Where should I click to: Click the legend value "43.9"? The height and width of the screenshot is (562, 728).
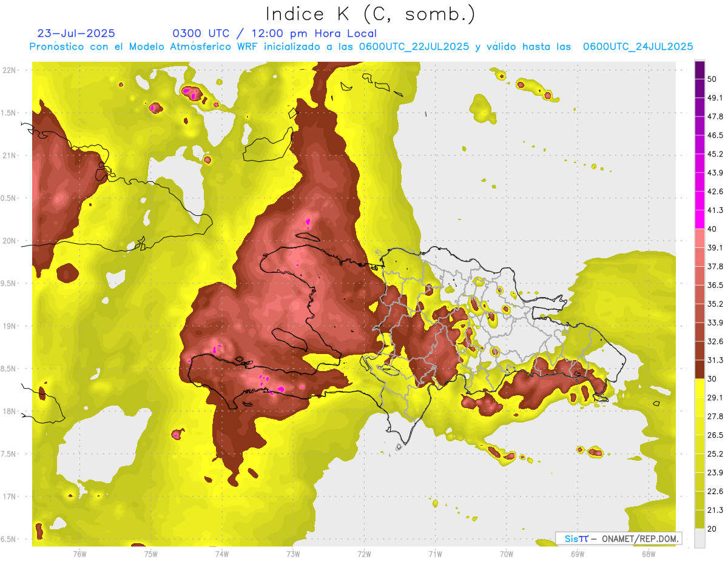[x=715, y=173]
